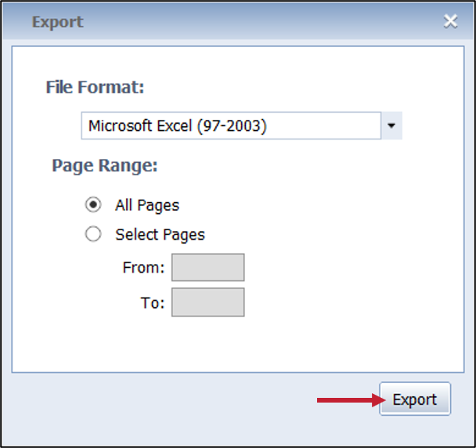Close the Export dialog with the X

(x=450, y=22)
